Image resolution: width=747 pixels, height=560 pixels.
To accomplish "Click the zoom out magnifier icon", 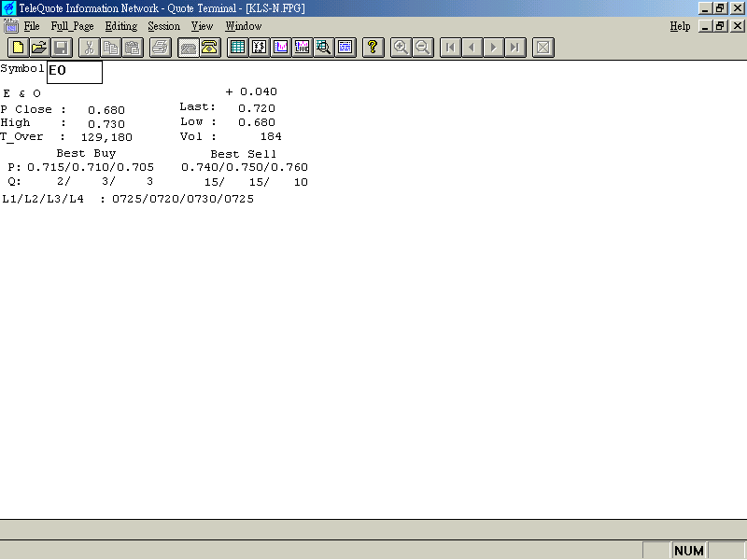I will point(423,48).
